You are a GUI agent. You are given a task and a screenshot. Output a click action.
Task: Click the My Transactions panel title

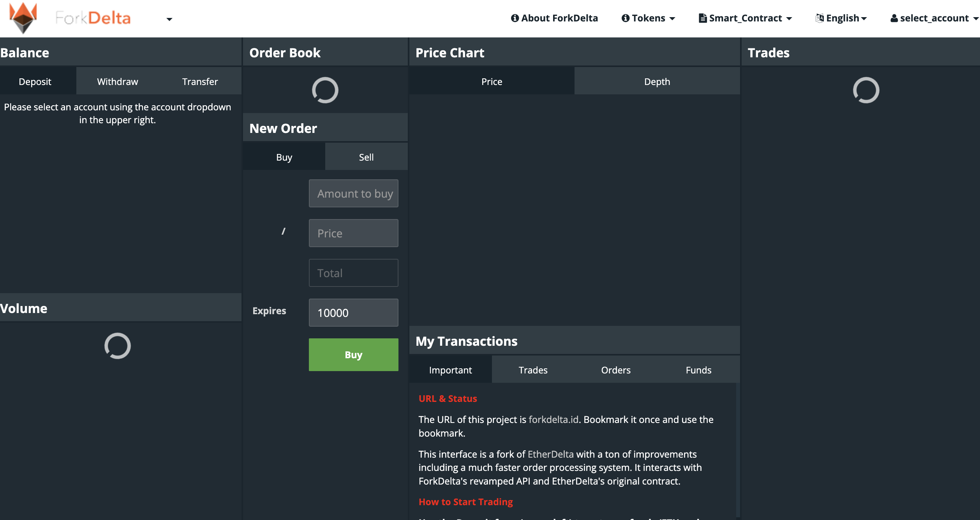pyautogui.click(x=467, y=341)
